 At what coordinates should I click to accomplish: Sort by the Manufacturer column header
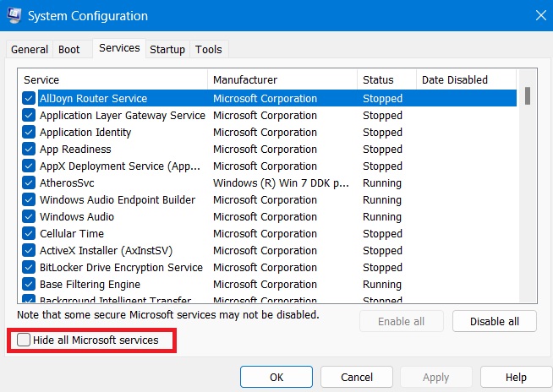click(282, 79)
